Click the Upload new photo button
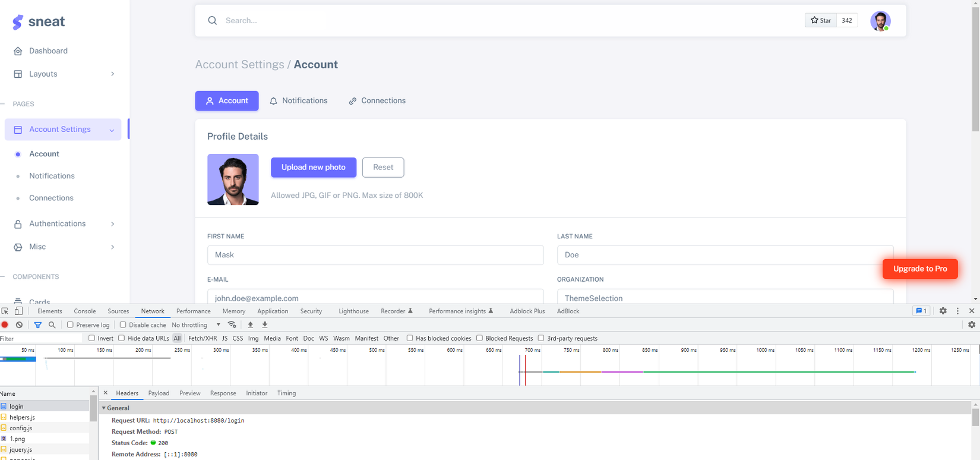 point(314,168)
